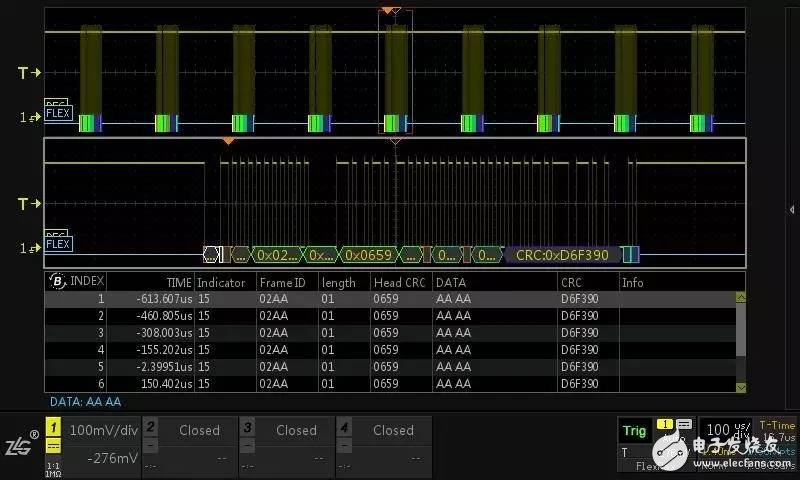Viewport: 800px width, 480px height.
Task: Click the message icon next to Trig
Action: (684, 425)
